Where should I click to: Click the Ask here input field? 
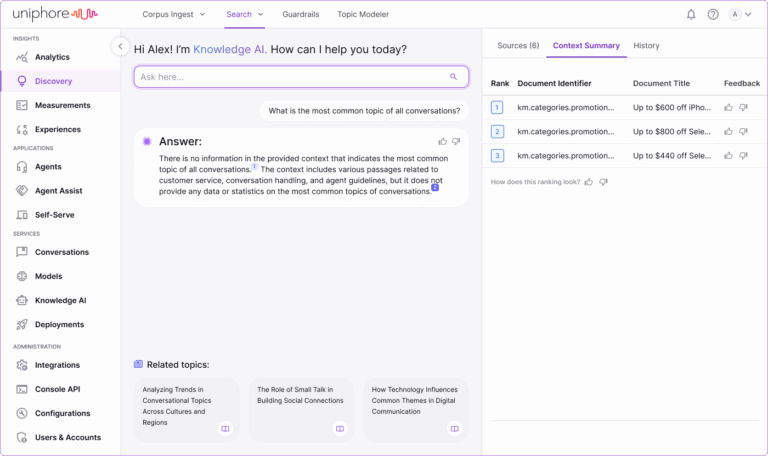pyautogui.click(x=290, y=77)
